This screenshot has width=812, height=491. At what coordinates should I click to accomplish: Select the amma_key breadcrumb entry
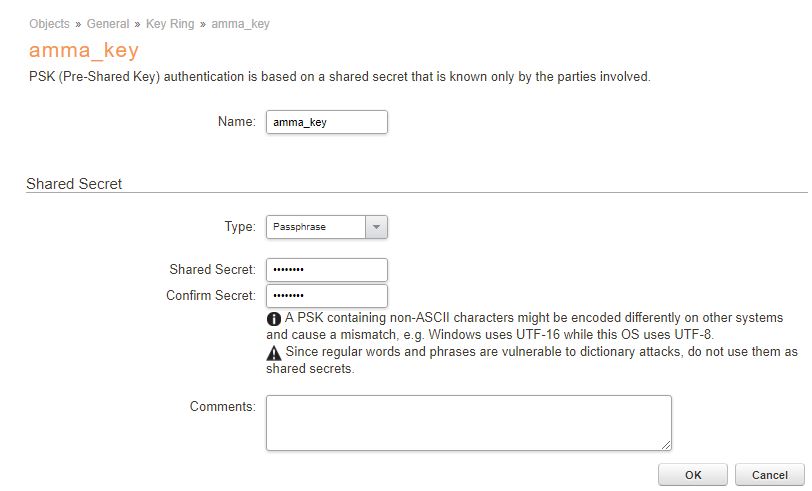tap(240, 24)
